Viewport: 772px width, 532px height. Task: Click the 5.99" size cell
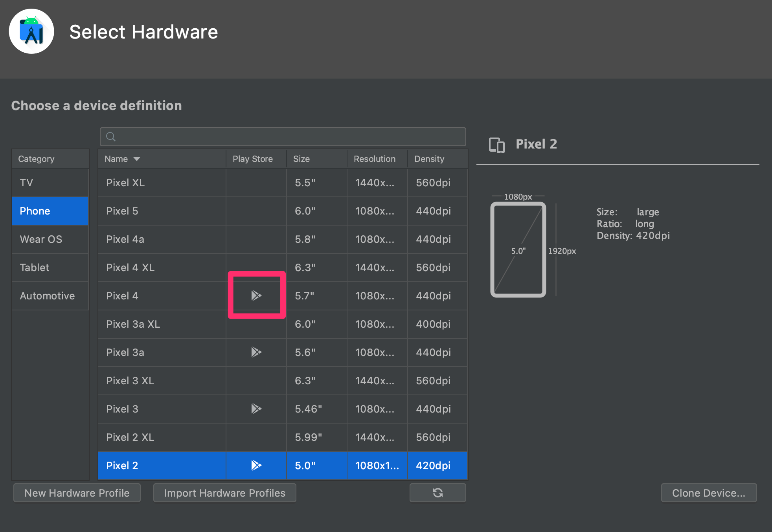pos(317,437)
